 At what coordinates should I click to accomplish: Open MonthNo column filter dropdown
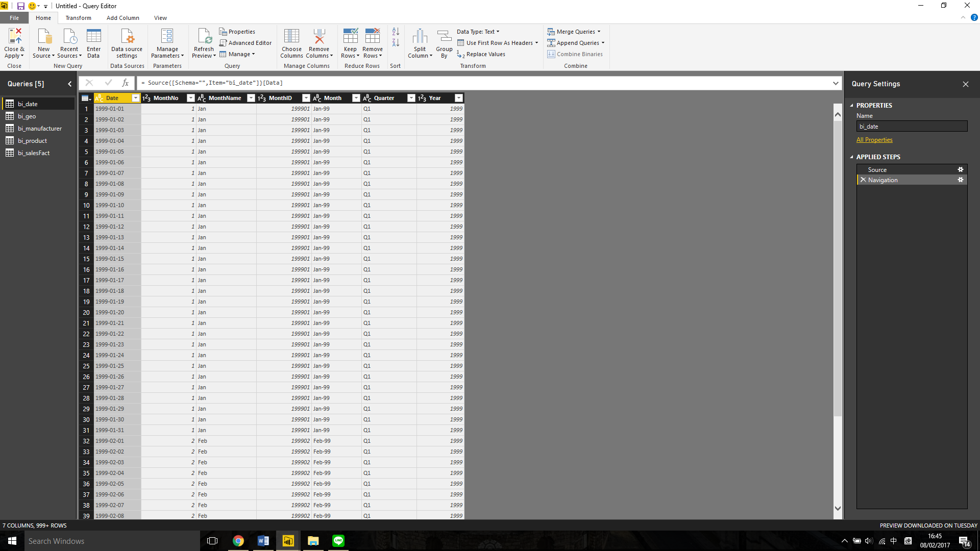(190, 98)
